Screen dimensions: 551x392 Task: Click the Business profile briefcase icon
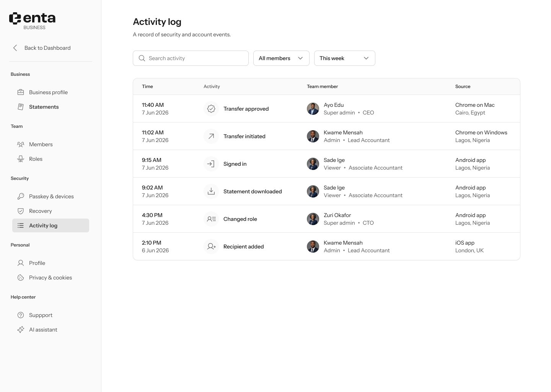[21, 92]
